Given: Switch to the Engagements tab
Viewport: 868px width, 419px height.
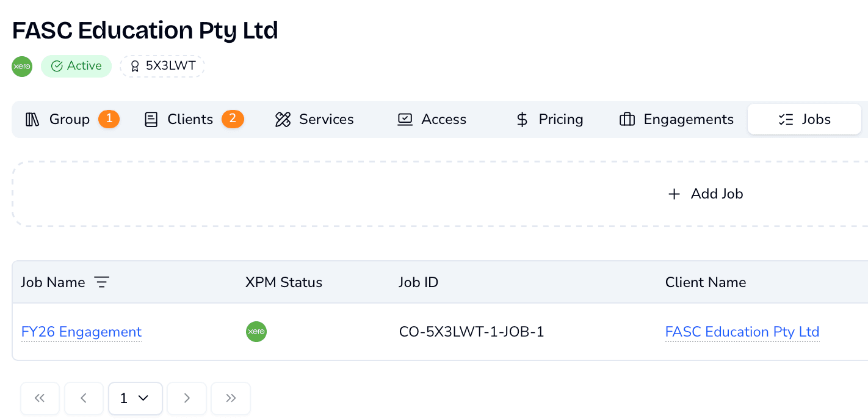Looking at the screenshot, I should 676,119.
